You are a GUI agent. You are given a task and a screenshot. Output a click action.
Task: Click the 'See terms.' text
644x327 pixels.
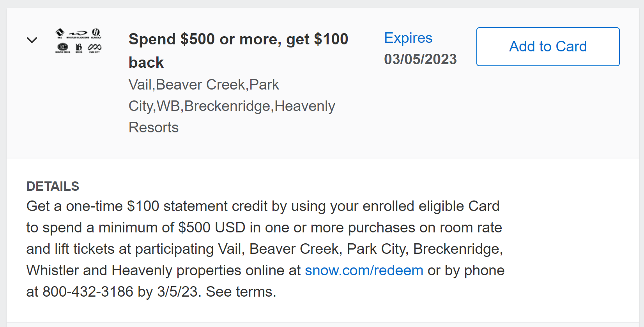coord(241,292)
